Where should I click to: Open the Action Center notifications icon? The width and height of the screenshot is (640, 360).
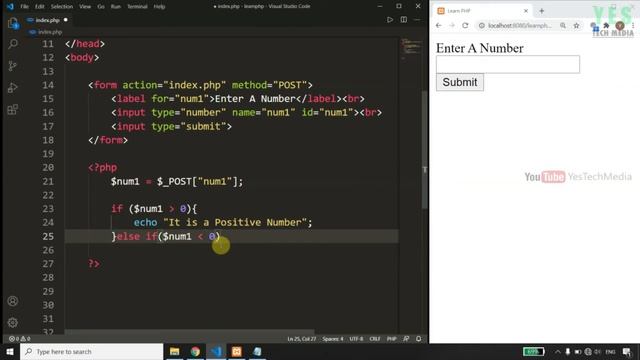627,351
